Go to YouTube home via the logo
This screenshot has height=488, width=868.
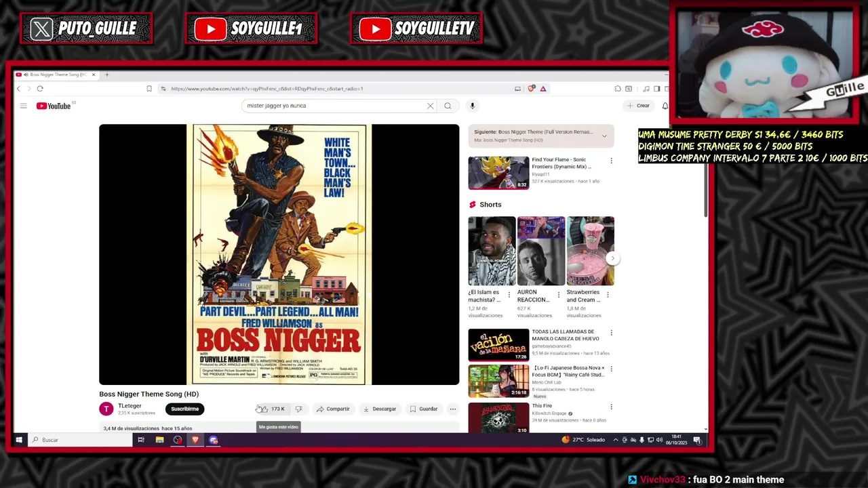point(54,106)
